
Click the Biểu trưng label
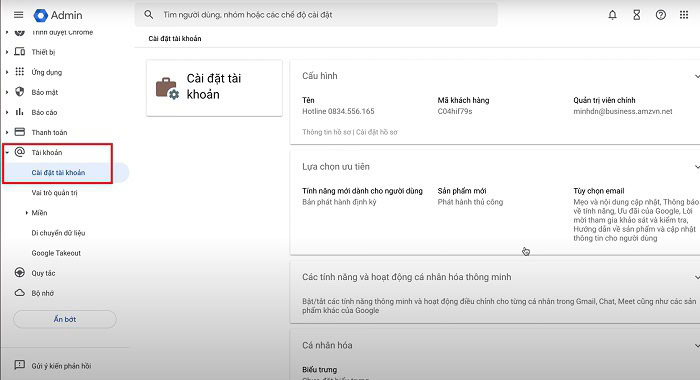click(x=320, y=370)
